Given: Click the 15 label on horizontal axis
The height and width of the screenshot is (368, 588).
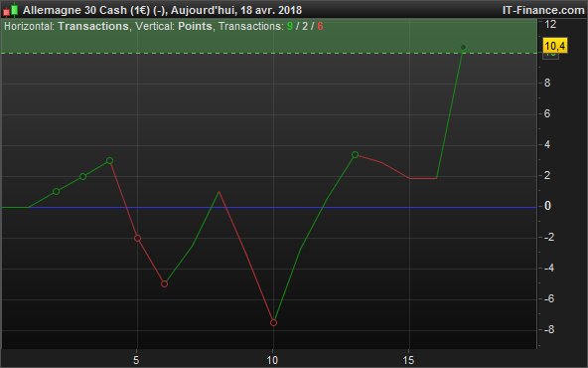Looking at the screenshot, I should tap(408, 360).
